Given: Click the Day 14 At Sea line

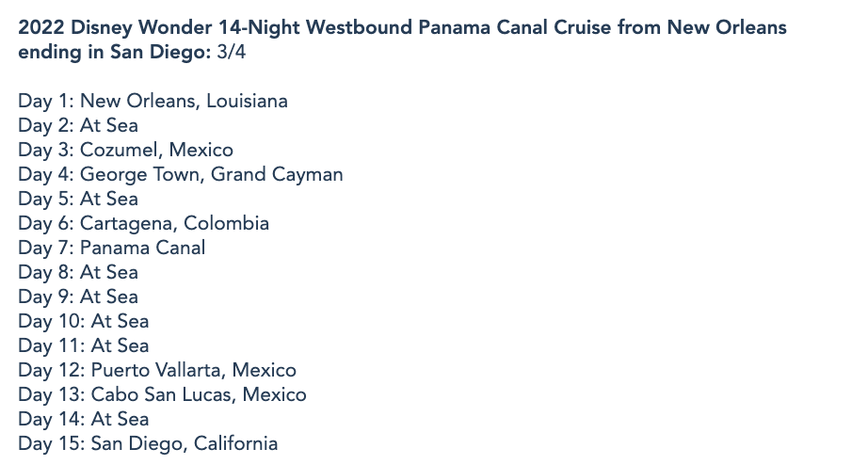Looking at the screenshot, I should (83, 419).
